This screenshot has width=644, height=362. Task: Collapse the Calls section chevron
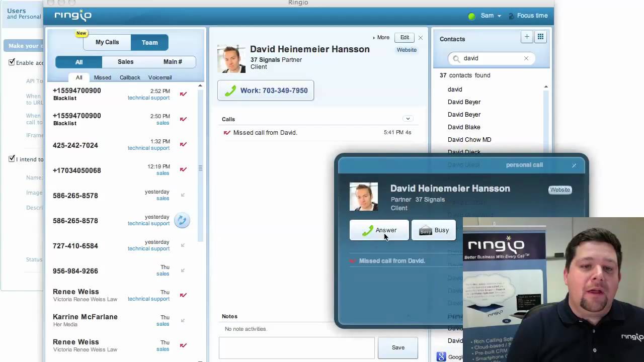click(408, 119)
